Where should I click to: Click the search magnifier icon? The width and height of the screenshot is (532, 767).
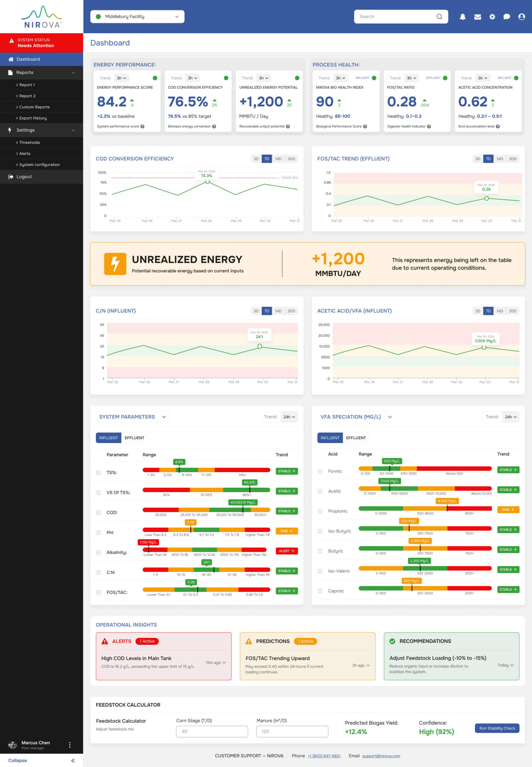(439, 16)
